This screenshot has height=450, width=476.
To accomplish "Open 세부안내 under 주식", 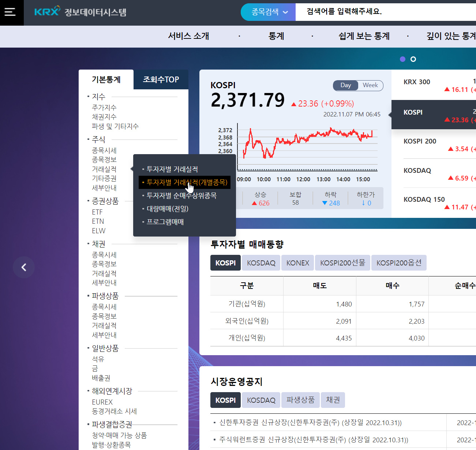I will click(x=104, y=188).
